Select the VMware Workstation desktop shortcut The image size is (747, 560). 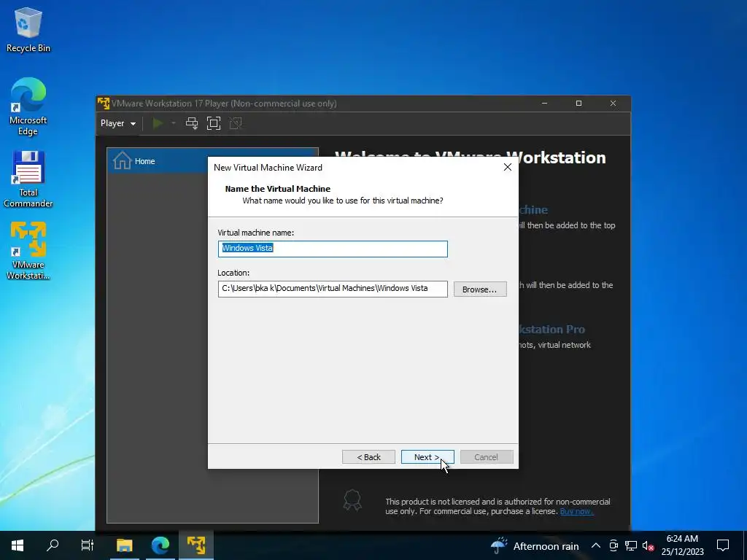point(28,251)
